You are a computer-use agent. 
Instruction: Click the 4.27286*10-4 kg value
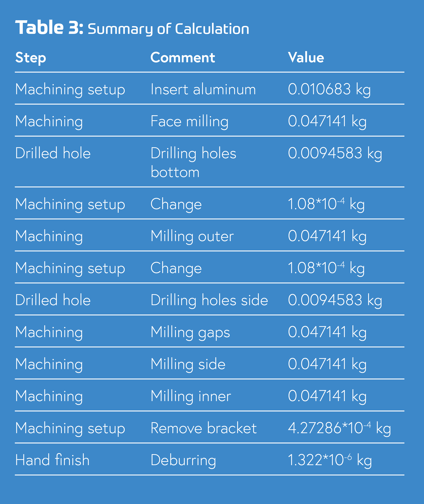coord(339,428)
